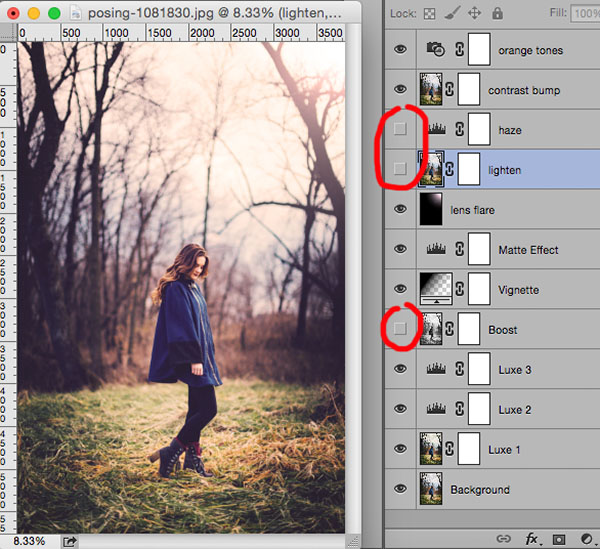The height and width of the screenshot is (549, 600).
Task: Create new adjustment layer icon
Action: click(586, 539)
